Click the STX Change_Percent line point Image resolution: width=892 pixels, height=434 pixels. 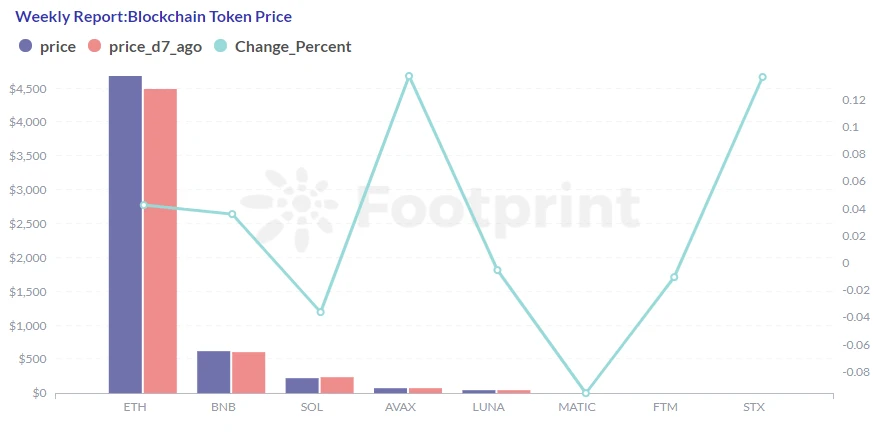pyautogui.click(x=762, y=77)
